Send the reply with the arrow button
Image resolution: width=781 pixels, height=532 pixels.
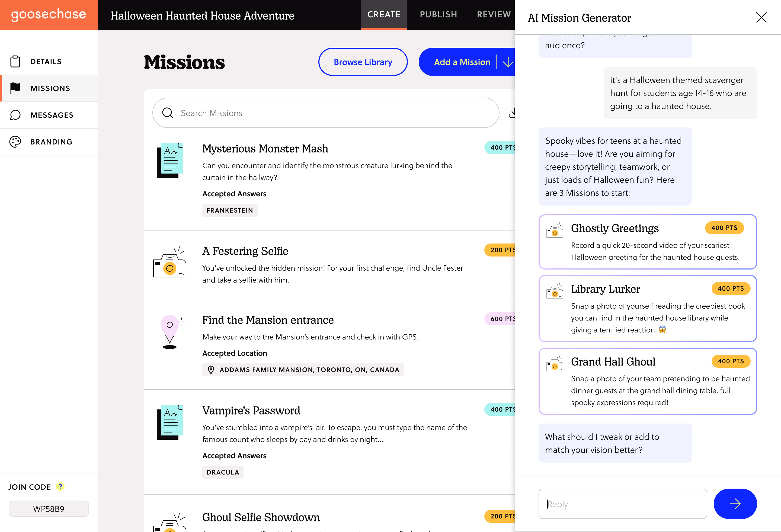tap(735, 504)
